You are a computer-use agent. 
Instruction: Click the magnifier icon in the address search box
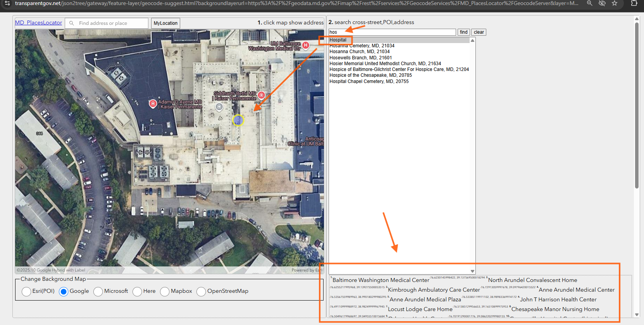(x=72, y=23)
